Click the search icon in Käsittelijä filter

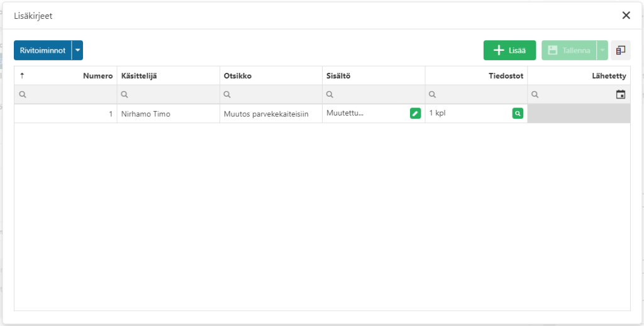(125, 95)
